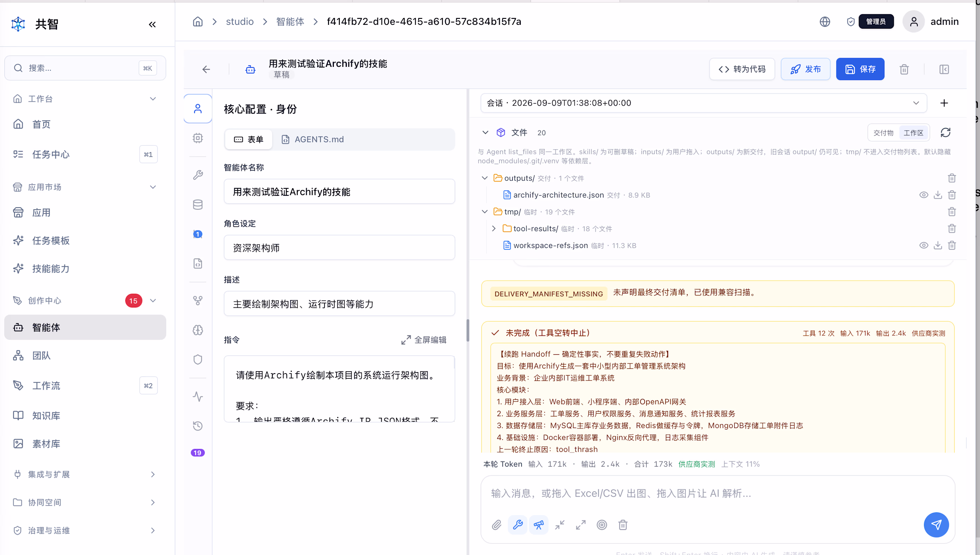
Task: Send the message with the paper-plane button
Action: [x=936, y=525]
